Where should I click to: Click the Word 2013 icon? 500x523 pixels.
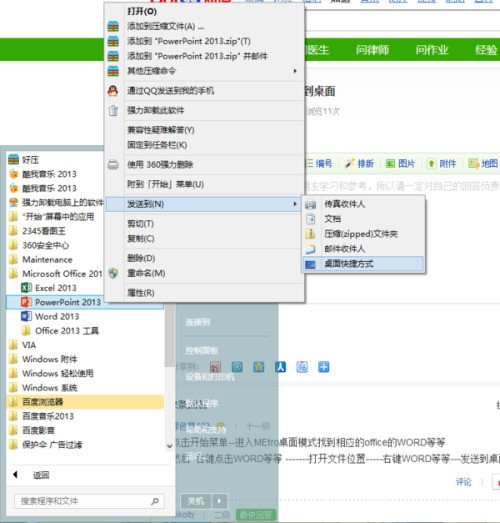(x=26, y=316)
